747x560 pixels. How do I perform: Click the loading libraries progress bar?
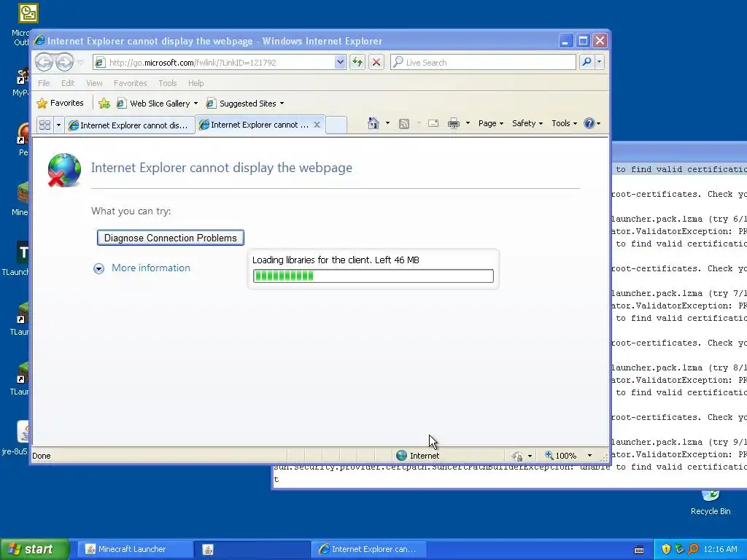point(373,276)
